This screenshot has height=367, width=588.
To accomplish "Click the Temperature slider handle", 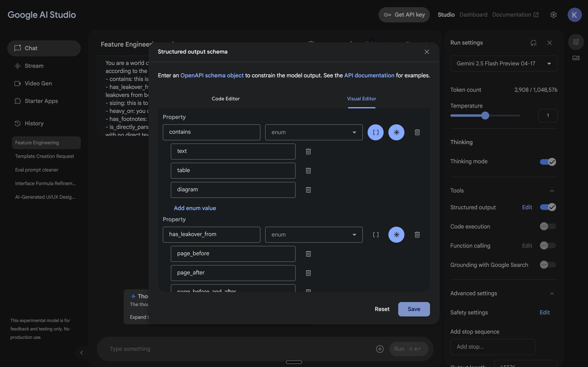I will pyautogui.click(x=485, y=115).
